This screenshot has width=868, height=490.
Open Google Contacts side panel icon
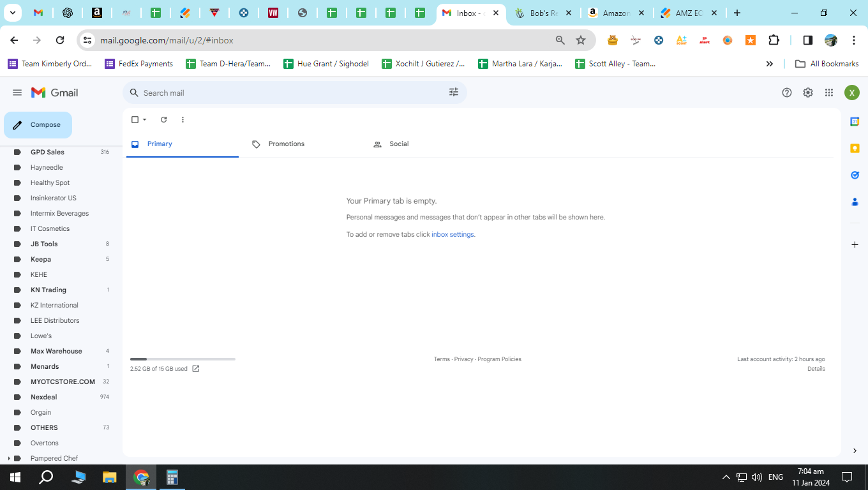[x=855, y=202]
